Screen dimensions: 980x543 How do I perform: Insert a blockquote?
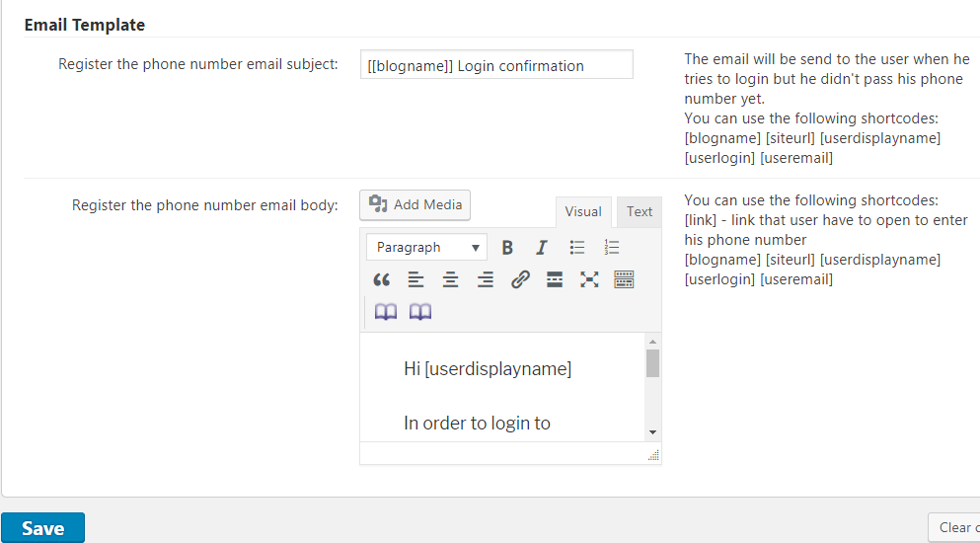click(x=382, y=280)
